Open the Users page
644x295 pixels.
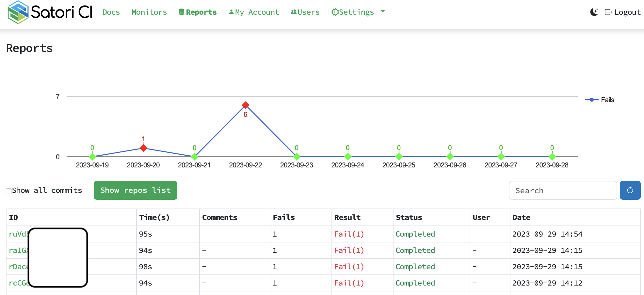[305, 12]
